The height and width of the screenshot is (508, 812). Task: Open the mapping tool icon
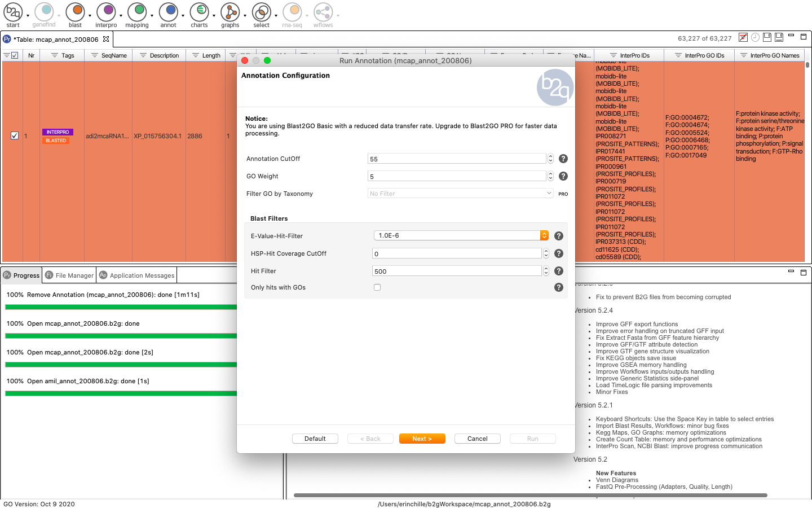[x=137, y=12]
